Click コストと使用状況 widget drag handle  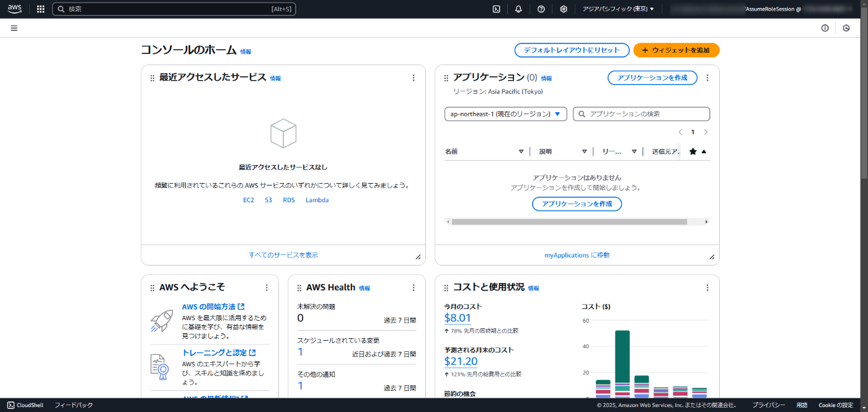[x=446, y=288]
